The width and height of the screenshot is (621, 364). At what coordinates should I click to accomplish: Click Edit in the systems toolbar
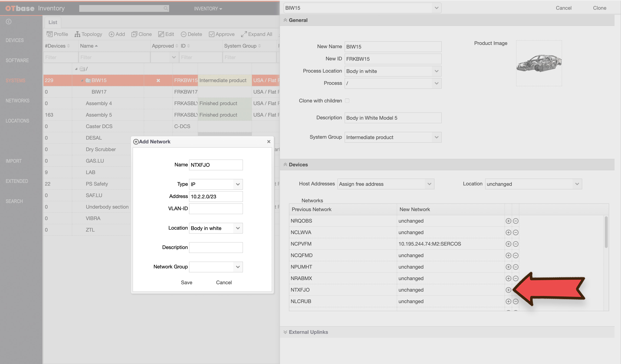click(x=166, y=34)
